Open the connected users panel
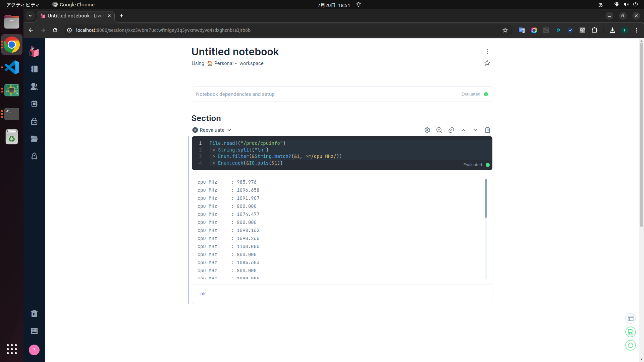This screenshot has width=644, height=362. pos(34,86)
